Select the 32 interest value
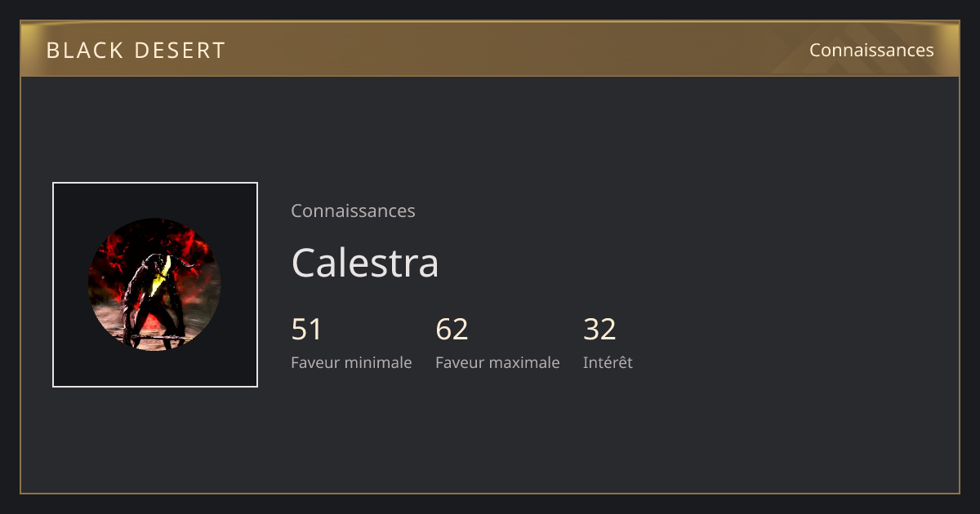980x514 pixels. coord(599,329)
